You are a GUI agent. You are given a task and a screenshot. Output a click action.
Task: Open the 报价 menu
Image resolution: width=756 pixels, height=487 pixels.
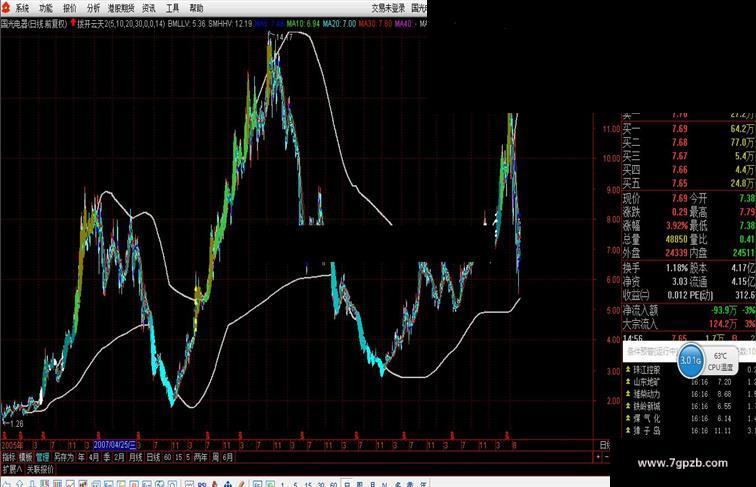(70, 8)
